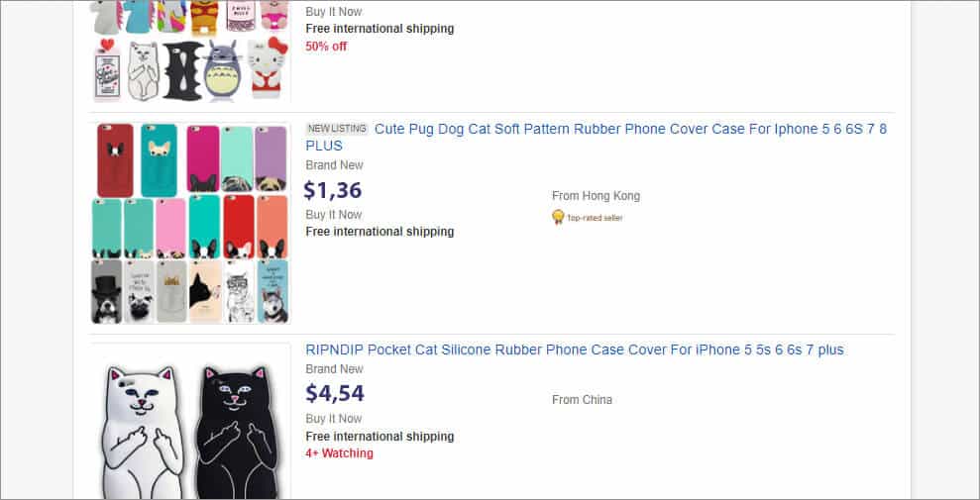Select the dark red dog case thumbnail
Screen dimensions: 980x500
click(115, 159)
